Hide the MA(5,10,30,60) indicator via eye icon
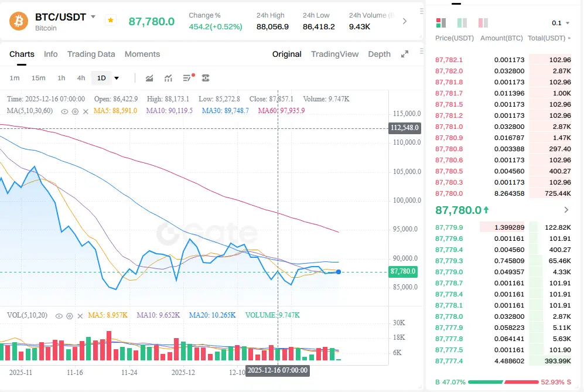The image size is (584, 392). pos(64,111)
